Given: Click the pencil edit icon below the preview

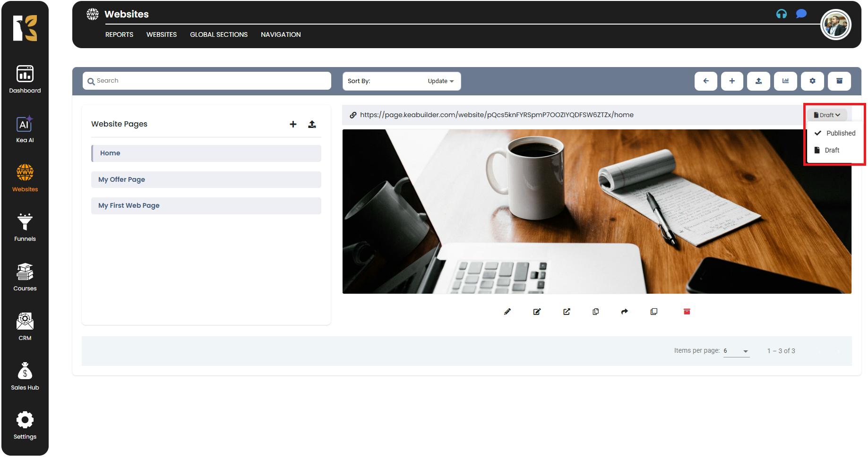Looking at the screenshot, I should point(507,312).
